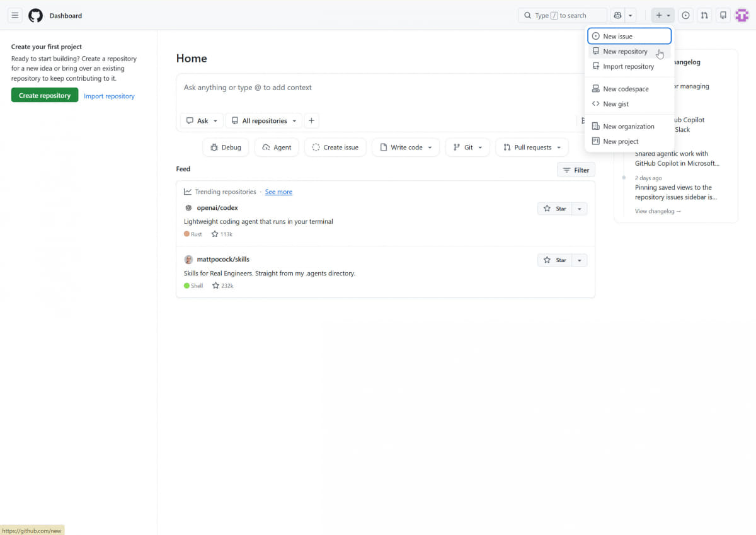Open the repositories icon in header

(723, 15)
